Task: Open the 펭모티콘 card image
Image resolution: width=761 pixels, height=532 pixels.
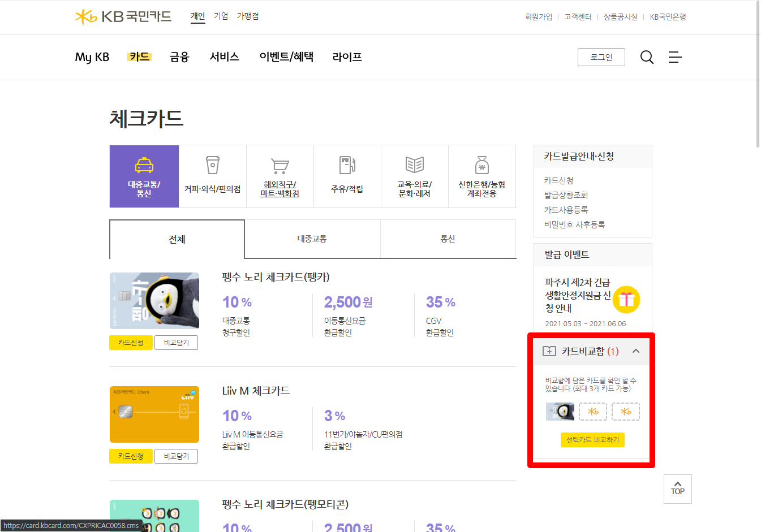Action: [154, 516]
